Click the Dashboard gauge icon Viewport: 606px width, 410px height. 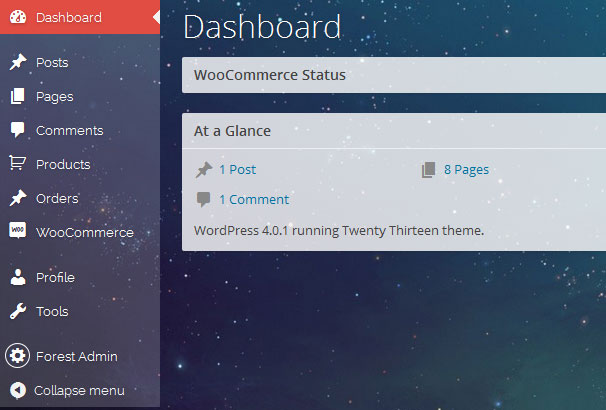(18, 17)
